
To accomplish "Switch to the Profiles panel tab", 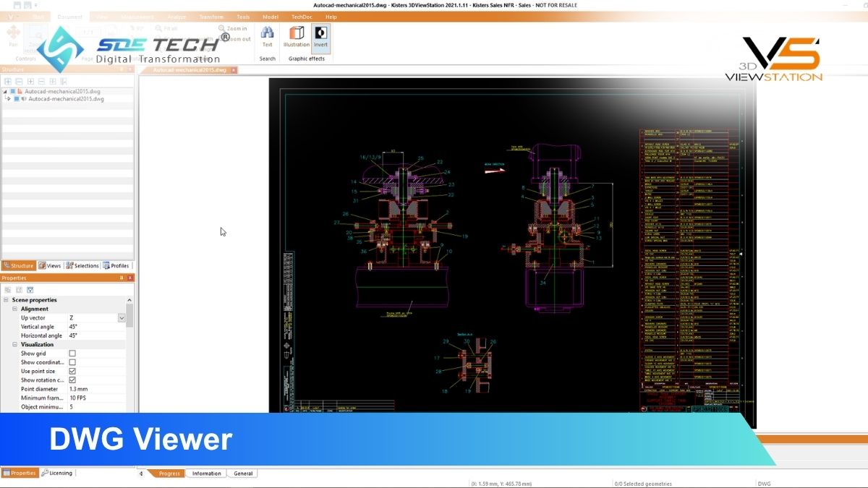I will pos(116,265).
